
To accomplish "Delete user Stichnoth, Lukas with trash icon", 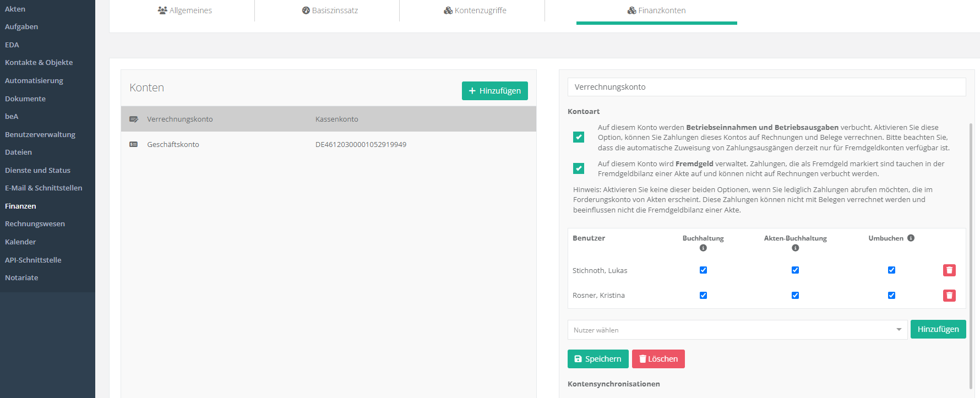I will (x=949, y=270).
